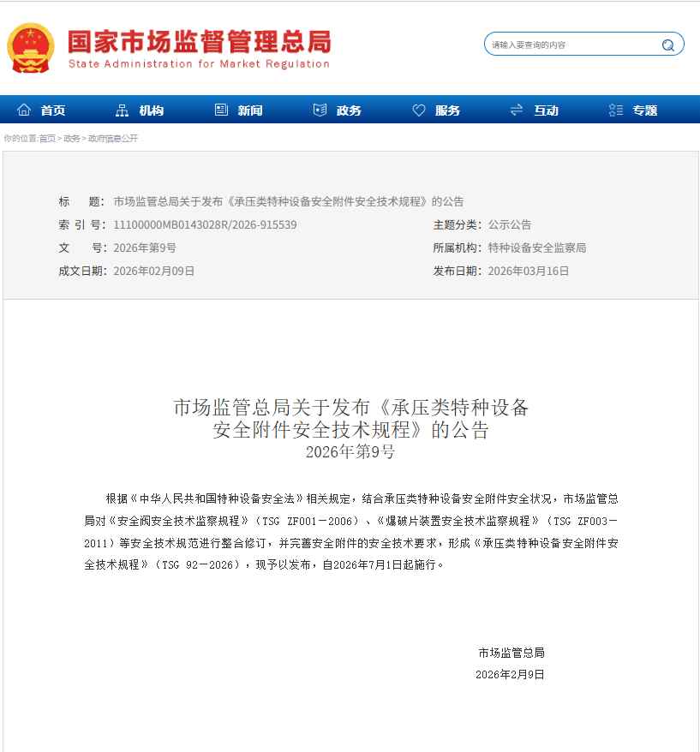Click the 特种设备安全监察局 institution value
The height and width of the screenshot is (752, 700).
[x=537, y=248]
